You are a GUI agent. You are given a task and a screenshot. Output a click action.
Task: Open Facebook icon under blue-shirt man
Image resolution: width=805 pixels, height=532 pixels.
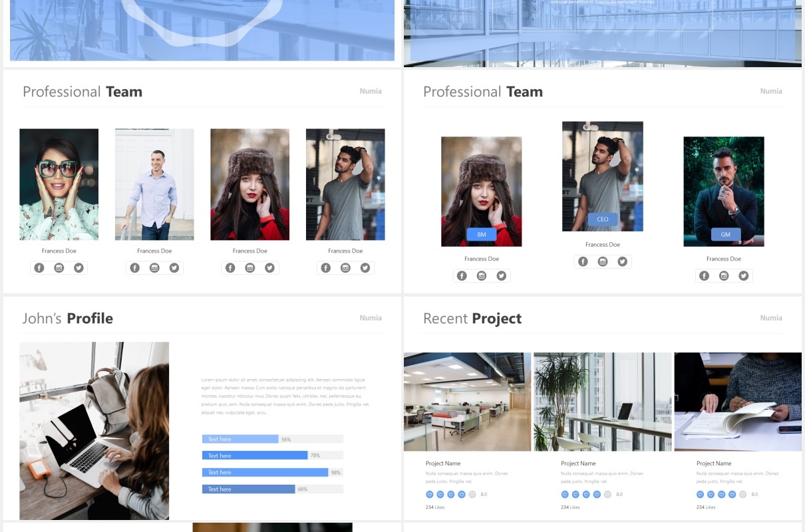135,268
